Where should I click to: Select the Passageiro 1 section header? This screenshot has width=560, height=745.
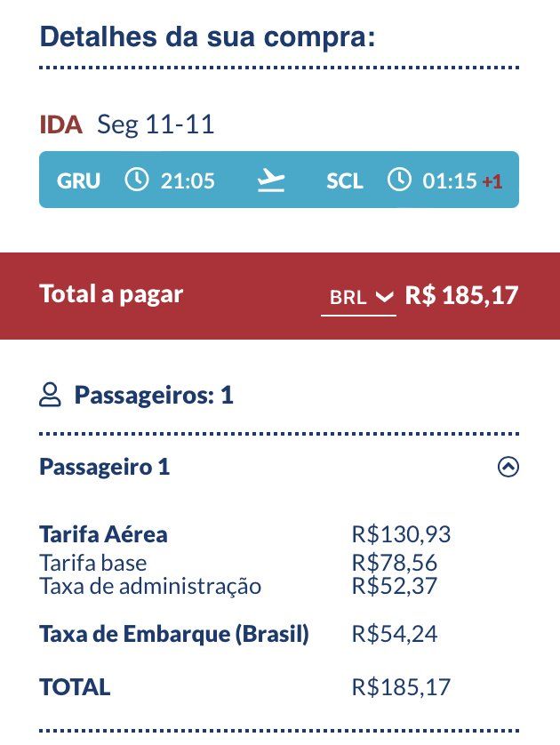pos(105,467)
